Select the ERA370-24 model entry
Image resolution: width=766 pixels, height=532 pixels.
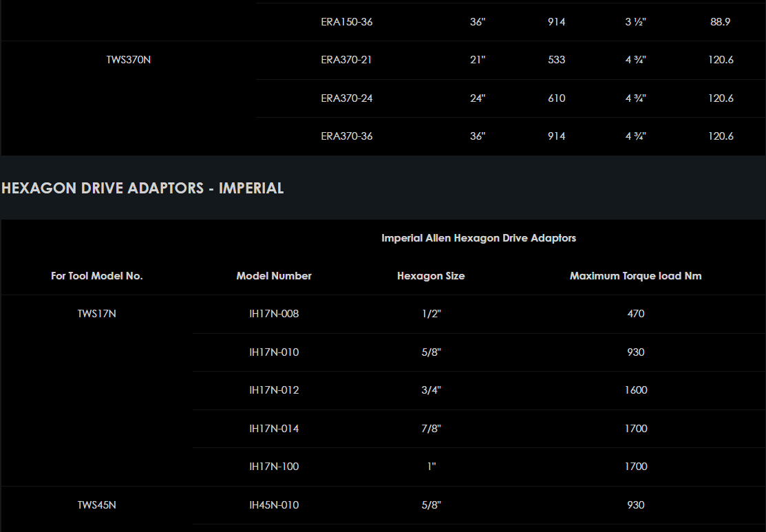(x=346, y=98)
